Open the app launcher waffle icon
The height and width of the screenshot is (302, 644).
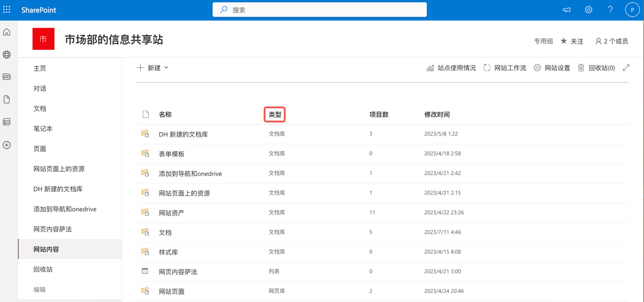click(x=7, y=10)
